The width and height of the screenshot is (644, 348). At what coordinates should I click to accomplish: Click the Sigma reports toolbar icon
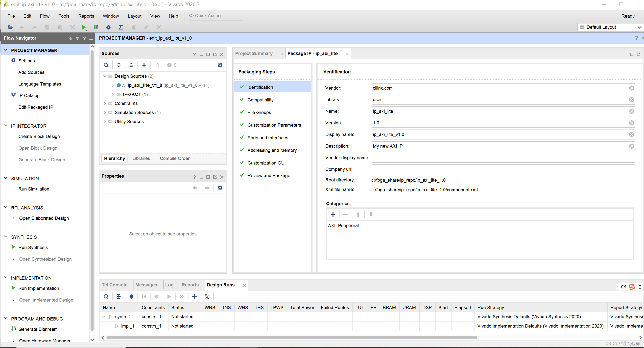click(x=121, y=27)
